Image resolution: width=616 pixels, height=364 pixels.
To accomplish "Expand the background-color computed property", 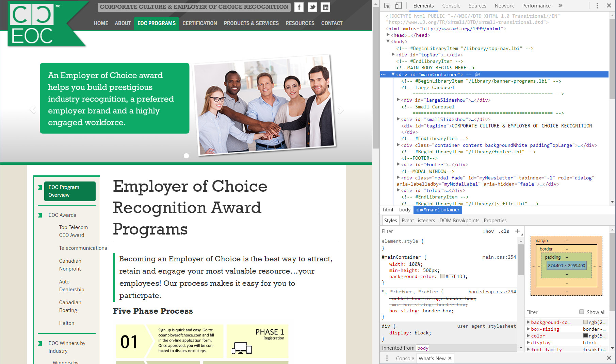I will coord(529,322).
